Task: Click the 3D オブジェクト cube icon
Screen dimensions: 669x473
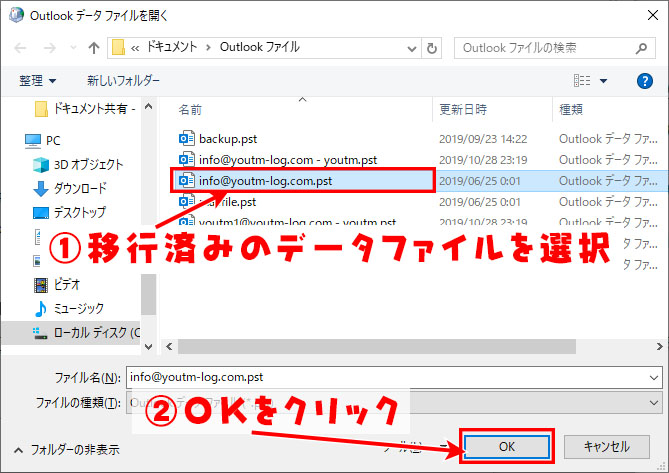Action: tap(41, 165)
